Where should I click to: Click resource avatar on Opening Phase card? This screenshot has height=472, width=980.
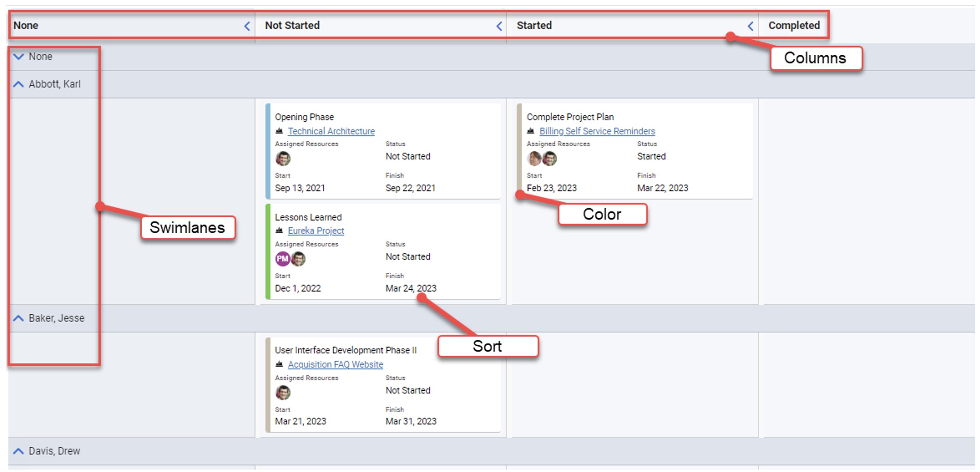(x=283, y=159)
